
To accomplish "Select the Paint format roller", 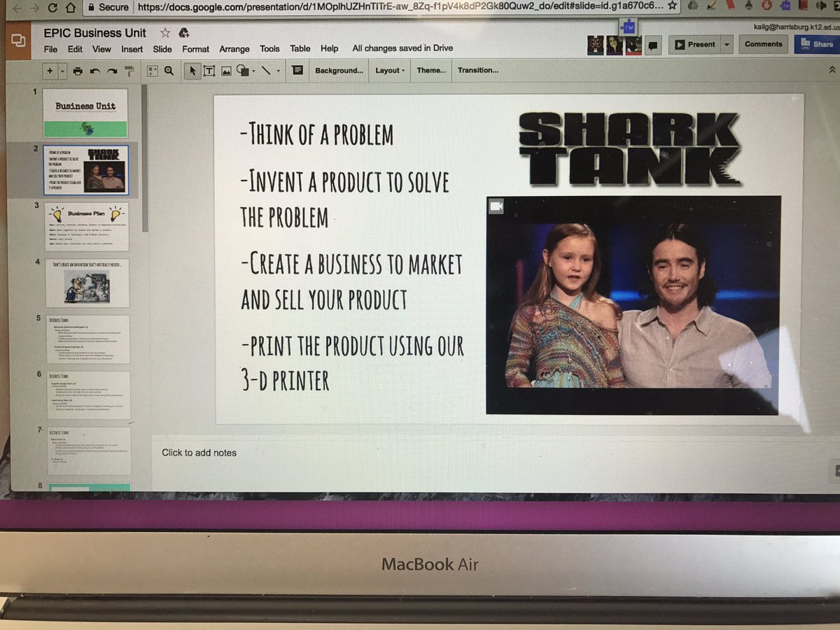I will point(129,71).
